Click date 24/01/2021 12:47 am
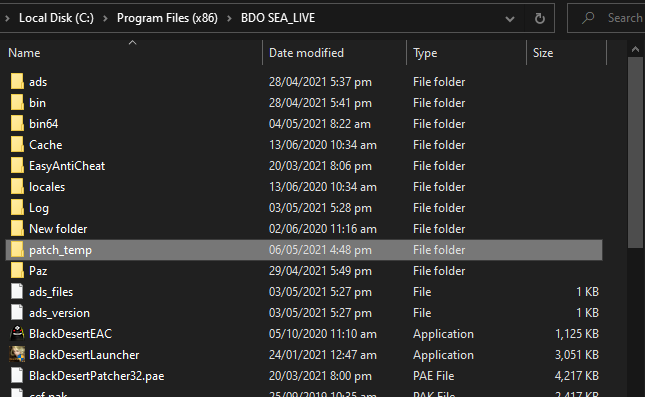 (322, 355)
